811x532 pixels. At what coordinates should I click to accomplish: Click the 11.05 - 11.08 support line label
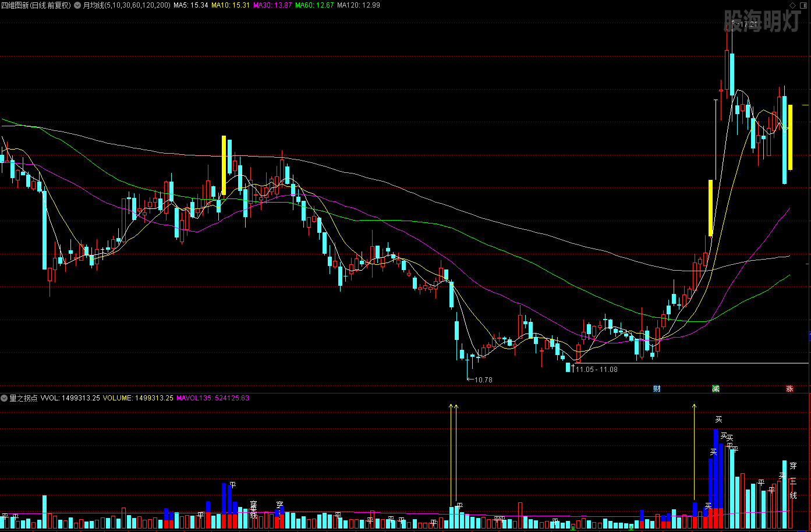pos(597,370)
